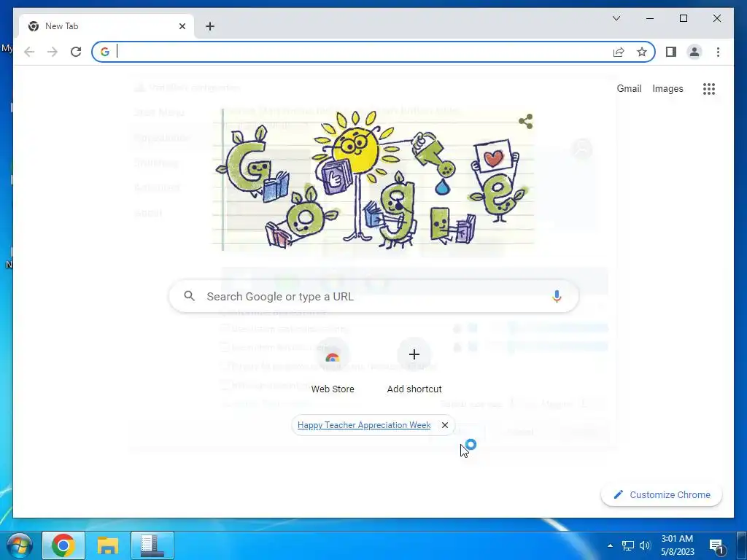
Task: Minimize the Chrome window
Action: [650, 18]
